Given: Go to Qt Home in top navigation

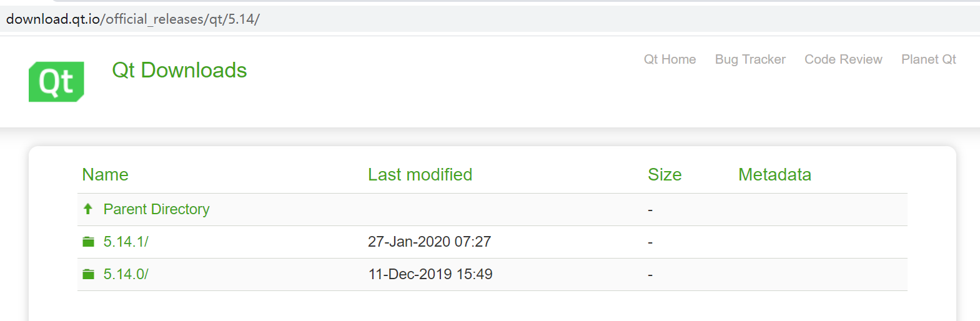Looking at the screenshot, I should [670, 59].
